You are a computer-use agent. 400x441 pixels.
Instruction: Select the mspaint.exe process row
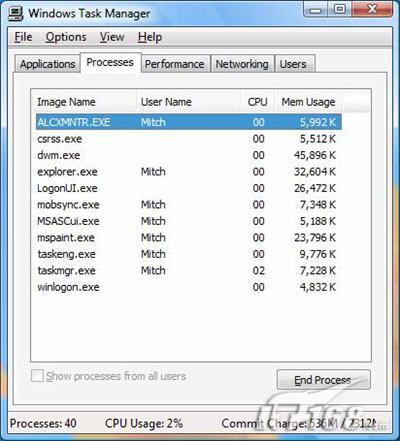pos(189,238)
